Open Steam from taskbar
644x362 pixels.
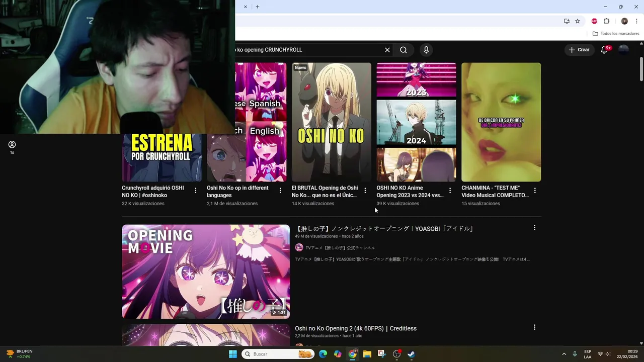[411, 354]
